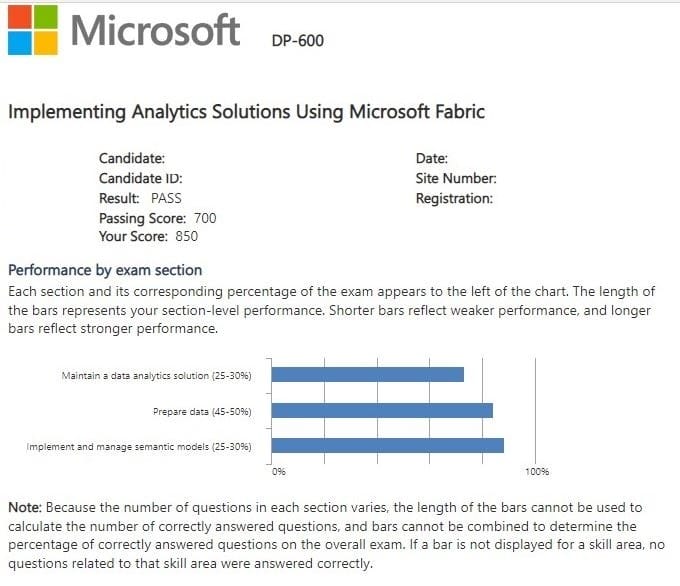Click the Microsoft wordmark text
The image size is (680, 586).
pyautogui.click(x=155, y=30)
